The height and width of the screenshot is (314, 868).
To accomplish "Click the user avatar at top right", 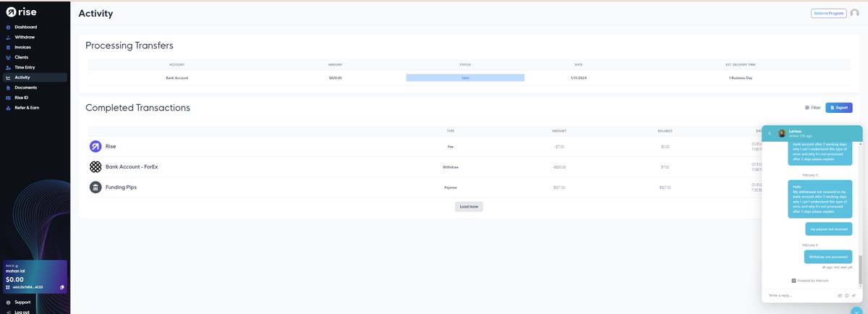I will pos(855,13).
